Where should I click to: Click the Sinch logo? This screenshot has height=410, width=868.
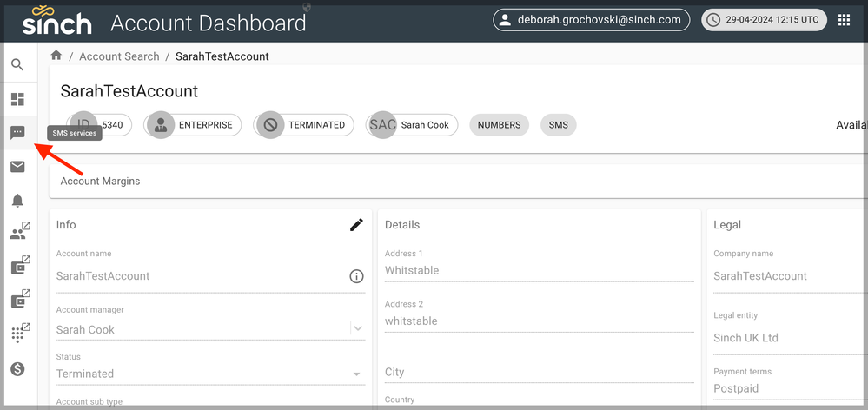click(x=57, y=21)
